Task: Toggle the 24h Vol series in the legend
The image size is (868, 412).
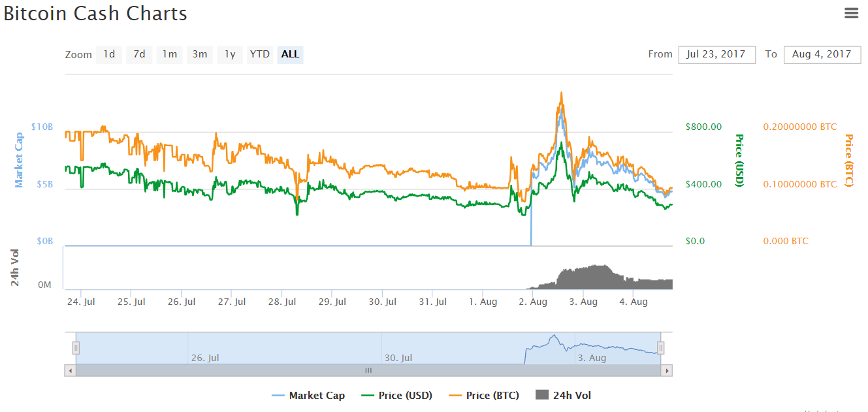Action: point(563,396)
